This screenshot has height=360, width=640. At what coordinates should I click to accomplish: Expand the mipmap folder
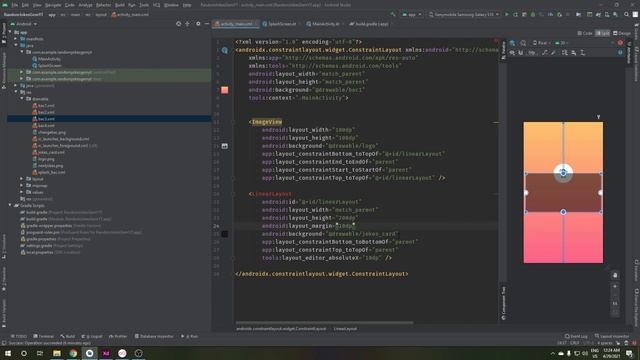tap(22, 185)
